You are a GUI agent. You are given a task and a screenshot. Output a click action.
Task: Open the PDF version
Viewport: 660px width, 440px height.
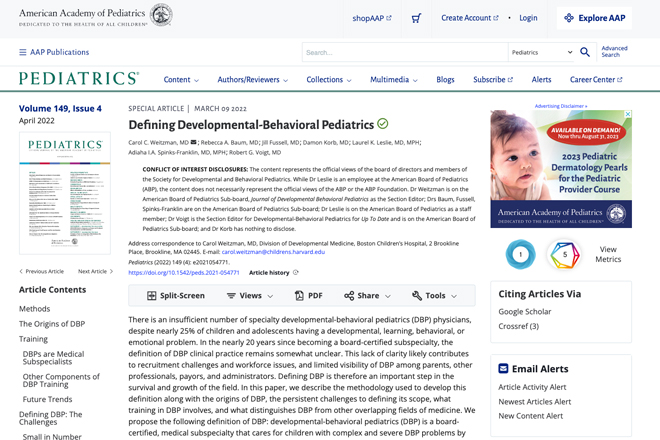pyautogui.click(x=309, y=296)
